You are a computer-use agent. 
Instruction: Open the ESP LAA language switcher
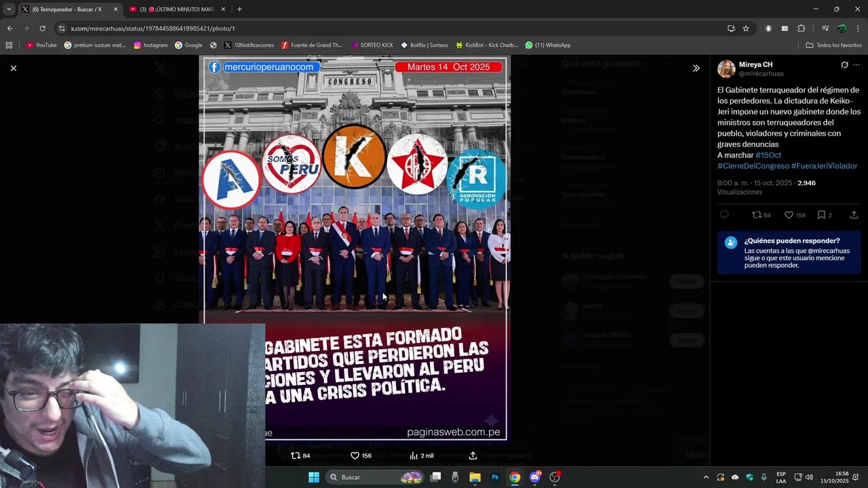[x=781, y=477]
